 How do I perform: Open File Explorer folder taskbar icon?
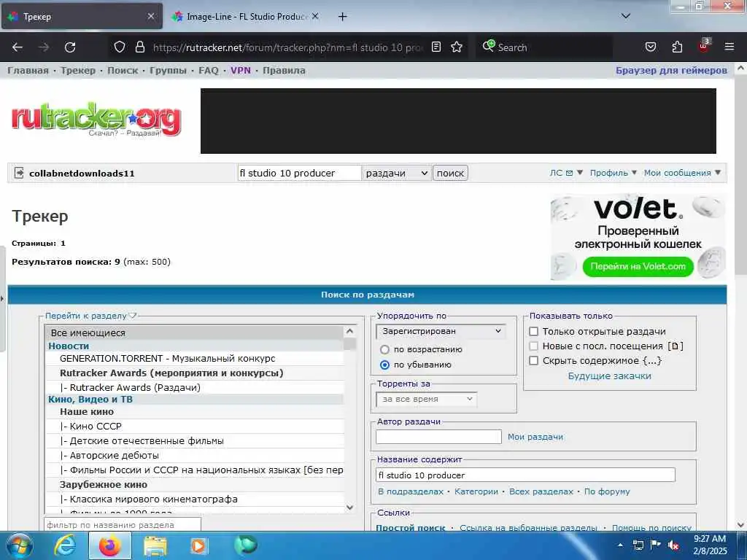(155, 545)
